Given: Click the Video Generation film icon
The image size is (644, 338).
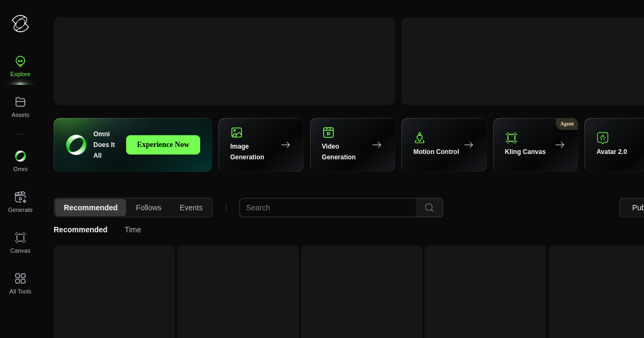Looking at the screenshot, I should (x=328, y=133).
